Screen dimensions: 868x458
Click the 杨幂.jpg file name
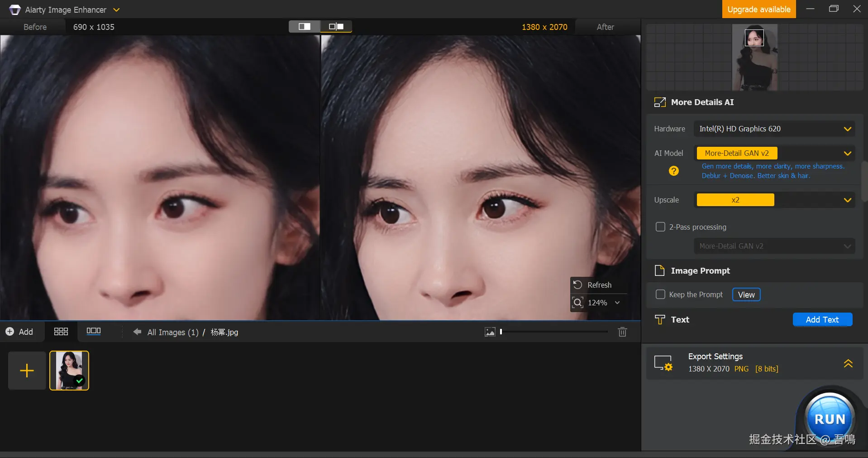224,332
